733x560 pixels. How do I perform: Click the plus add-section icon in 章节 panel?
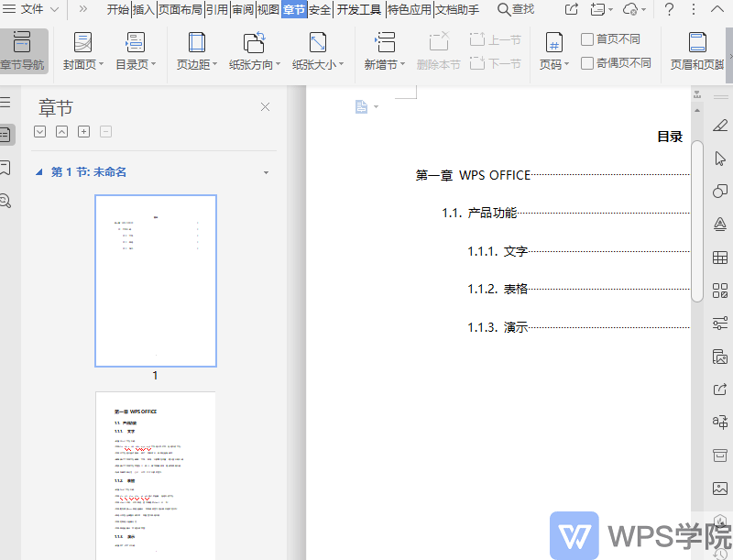point(83,132)
